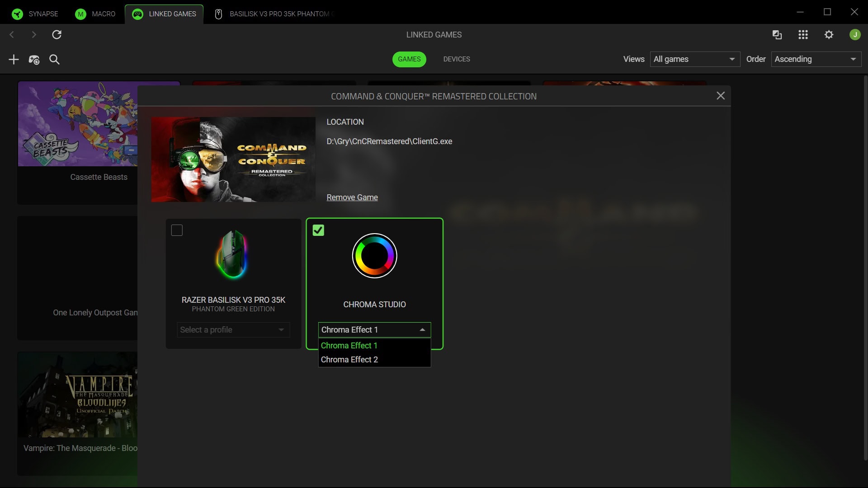Select Chroma Effect 2 from the list
The height and width of the screenshot is (488, 868).
(349, 359)
